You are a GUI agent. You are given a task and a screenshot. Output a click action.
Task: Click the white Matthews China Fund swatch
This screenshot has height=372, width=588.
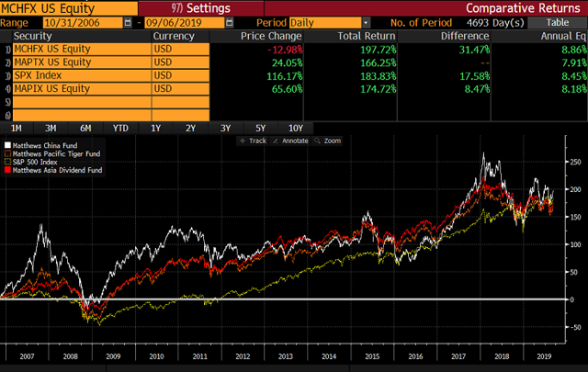(x=7, y=145)
